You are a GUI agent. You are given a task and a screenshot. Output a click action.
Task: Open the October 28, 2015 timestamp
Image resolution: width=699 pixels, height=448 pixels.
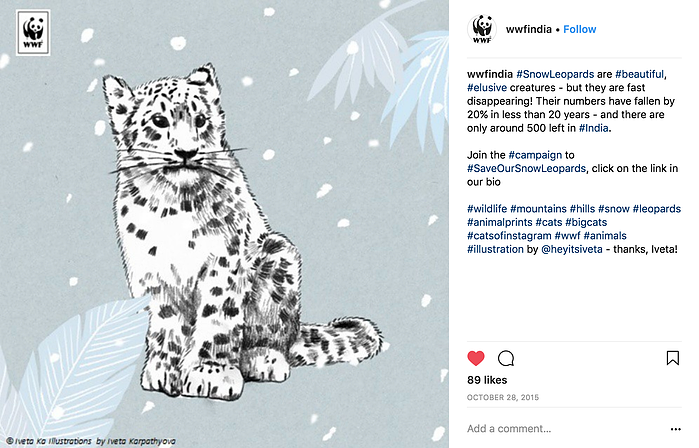tap(503, 397)
